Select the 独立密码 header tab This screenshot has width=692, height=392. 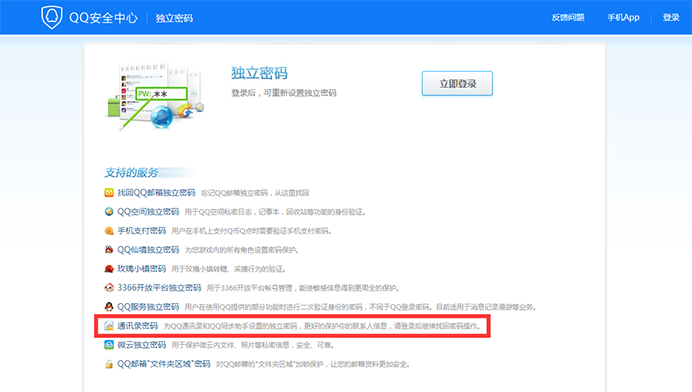coord(174,18)
